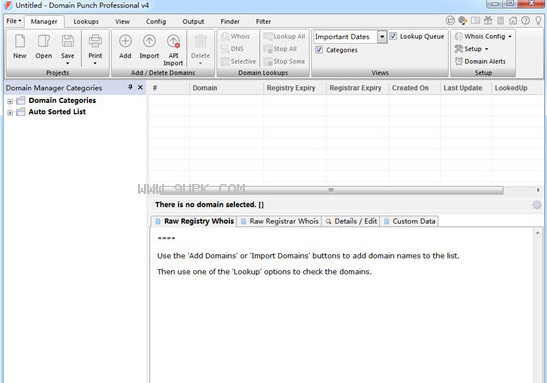Screen dimensions: 547x383
Task: Click the ID card icon in top toolbar
Action: [475, 21]
